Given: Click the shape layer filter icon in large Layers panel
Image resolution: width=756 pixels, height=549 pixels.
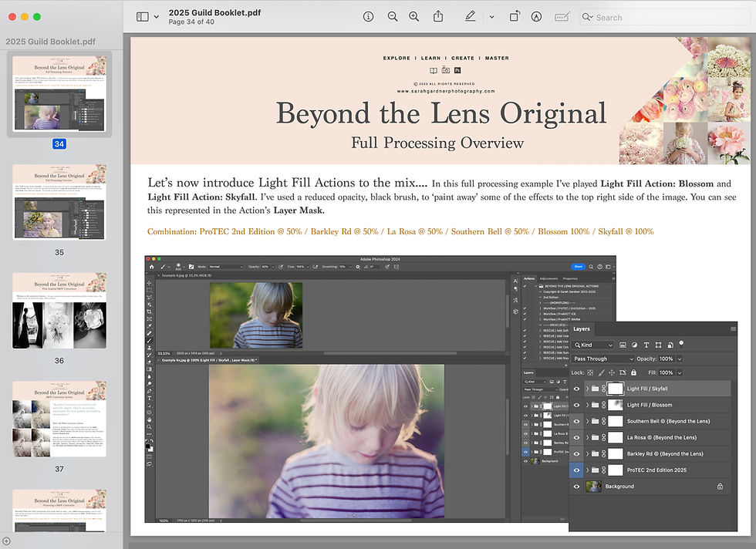Looking at the screenshot, I should coord(658,345).
